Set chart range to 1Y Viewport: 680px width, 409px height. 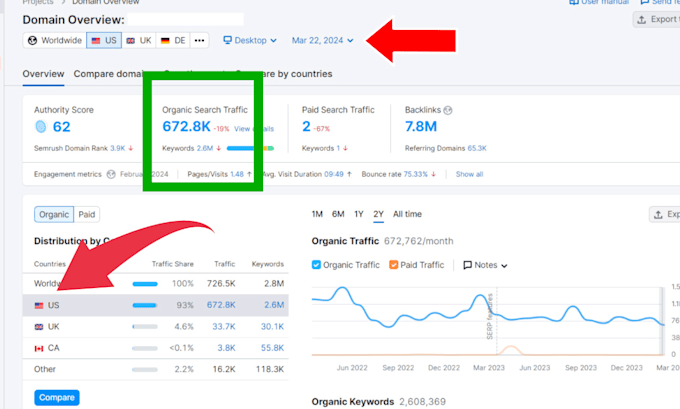[359, 214]
